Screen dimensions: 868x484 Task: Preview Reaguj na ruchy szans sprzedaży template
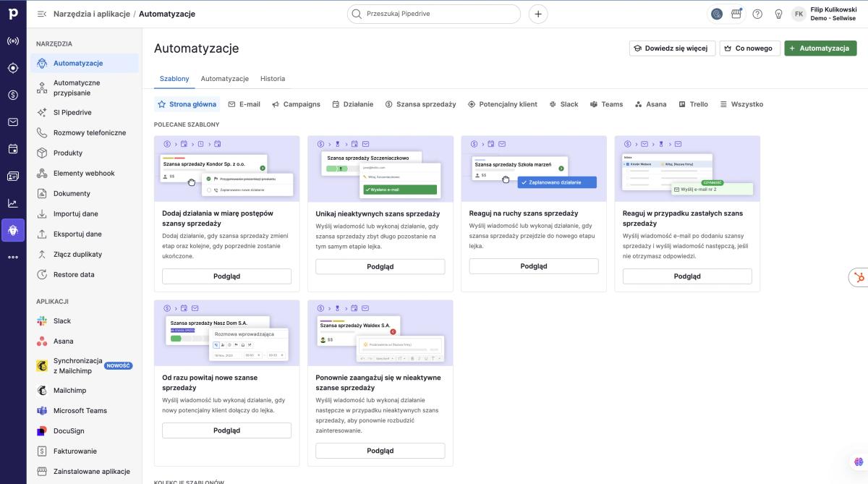tap(534, 266)
